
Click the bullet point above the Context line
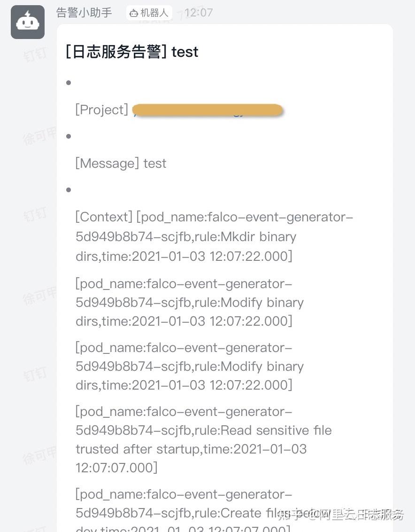coord(69,190)
